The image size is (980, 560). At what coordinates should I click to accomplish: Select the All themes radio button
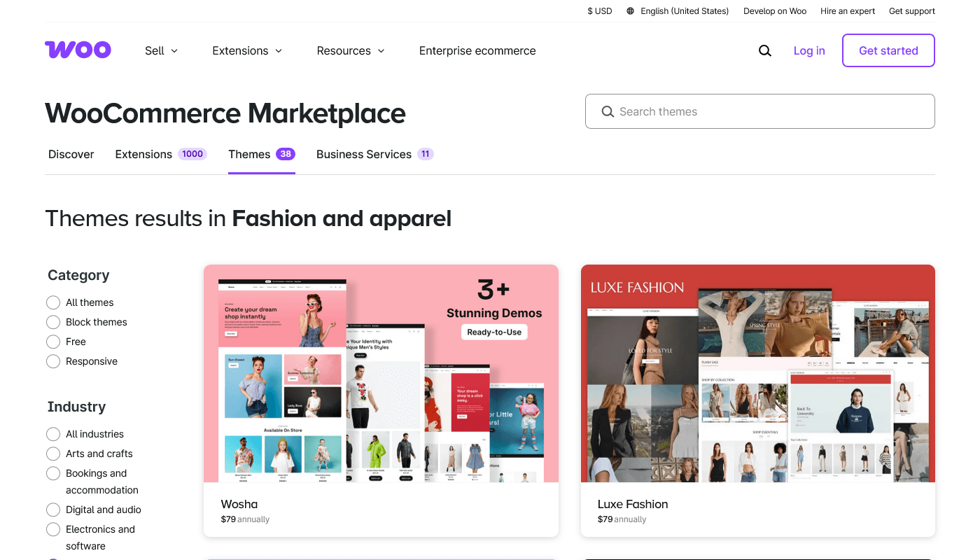53,302
